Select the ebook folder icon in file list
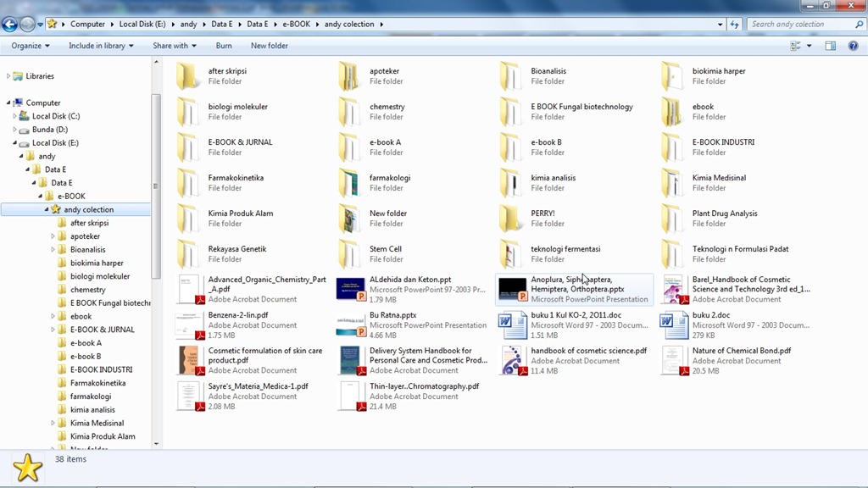This screenshot has width=868, height=488. [672, 112]
